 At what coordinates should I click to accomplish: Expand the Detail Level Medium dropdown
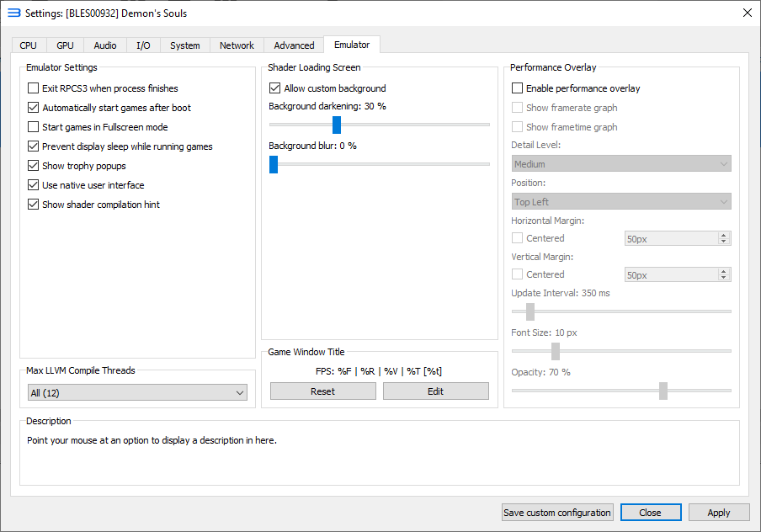pyautogui.click(x=621, y=164)
